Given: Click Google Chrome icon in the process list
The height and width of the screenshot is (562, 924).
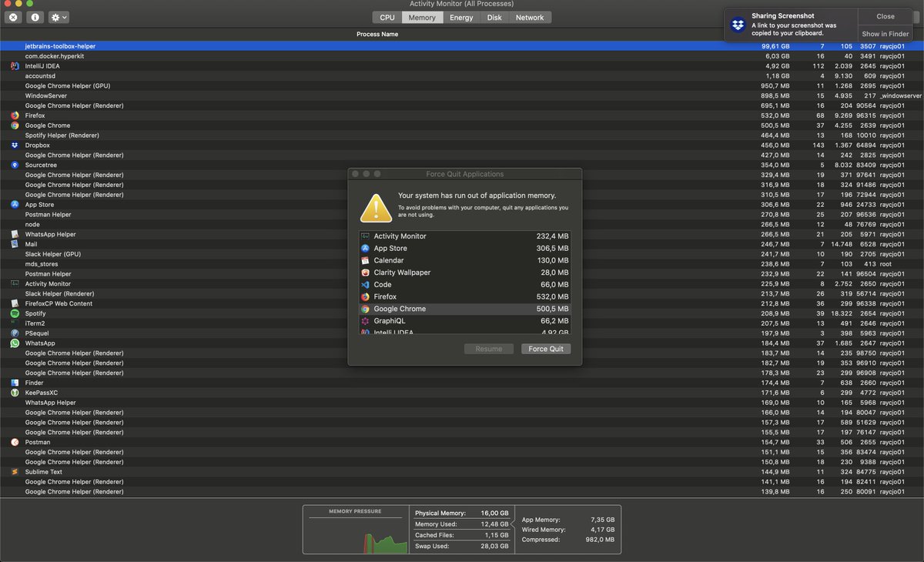Looking at the screenshot, I should (x=15, y=125).
